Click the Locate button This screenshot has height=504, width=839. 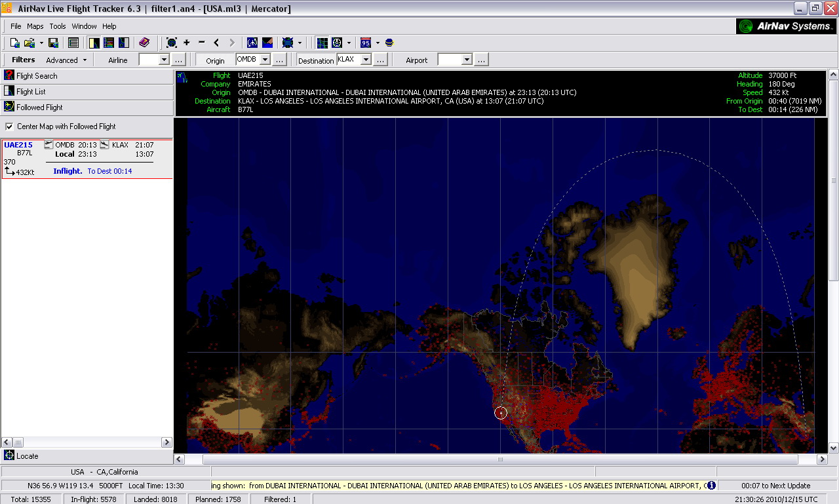tap(87, 456)
